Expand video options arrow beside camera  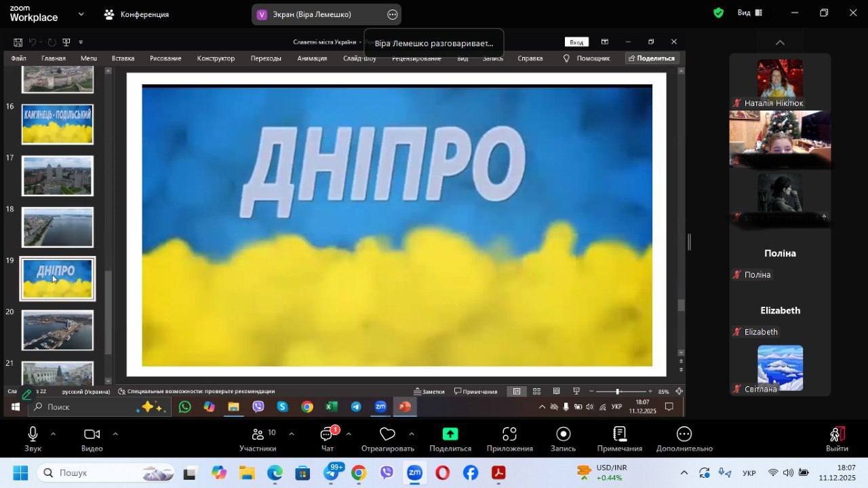tap(115, 434)
